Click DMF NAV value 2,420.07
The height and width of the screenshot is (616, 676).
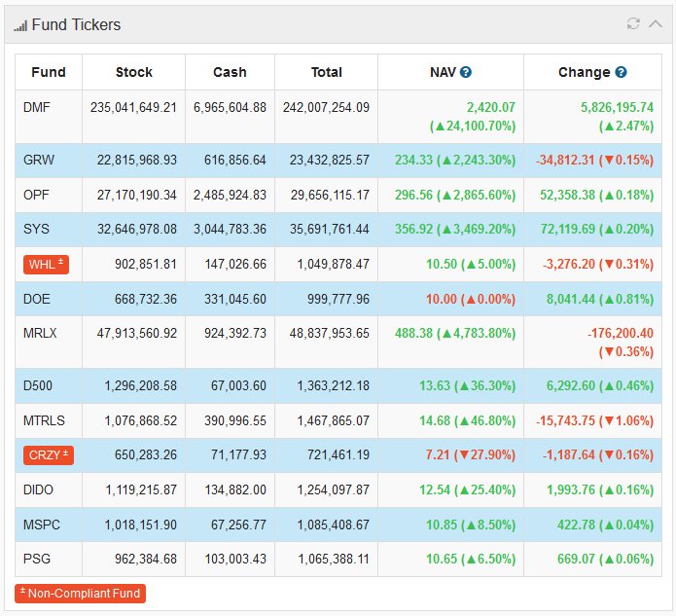pyautogui.click(x=491, y=107)
